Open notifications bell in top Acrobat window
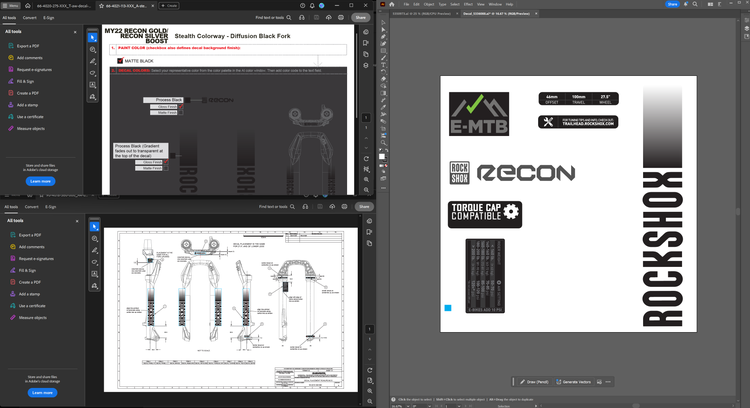Viewport: 750px width, 408px height. (312, 6)
